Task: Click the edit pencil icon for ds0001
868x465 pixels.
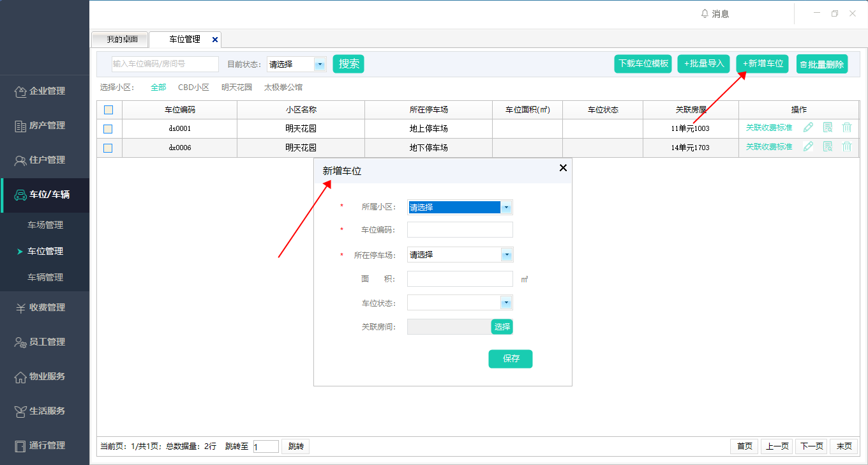Action: coord(808,128)
